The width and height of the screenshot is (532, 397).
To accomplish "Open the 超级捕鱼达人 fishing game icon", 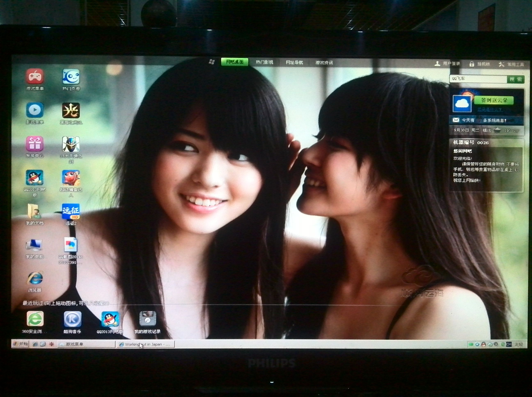I will (x=71, y=178).
